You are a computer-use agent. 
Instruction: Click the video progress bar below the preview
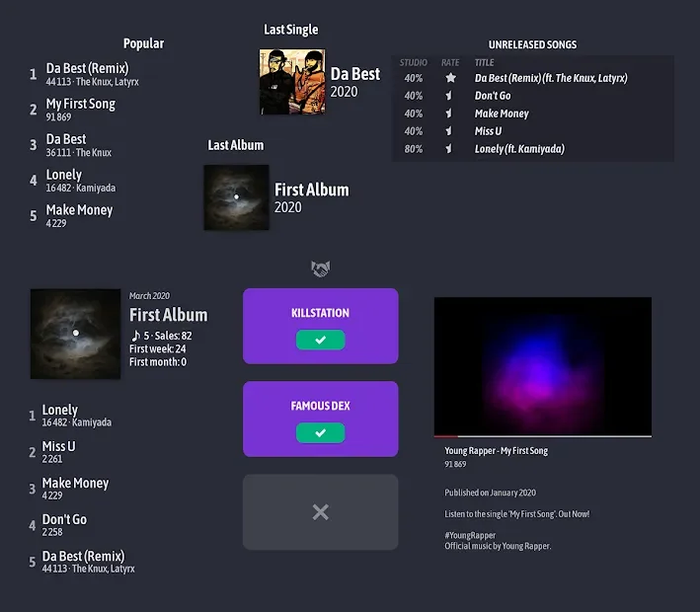coord(542,435)
